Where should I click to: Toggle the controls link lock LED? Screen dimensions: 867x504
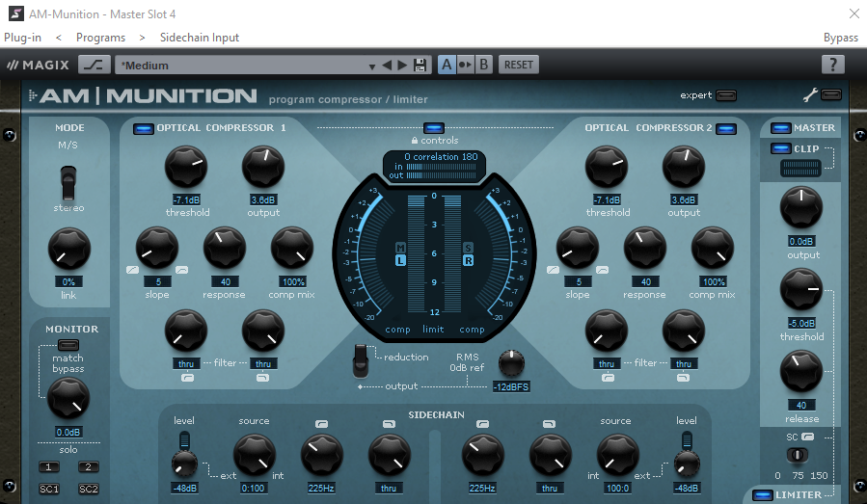[x=434, y=128]
